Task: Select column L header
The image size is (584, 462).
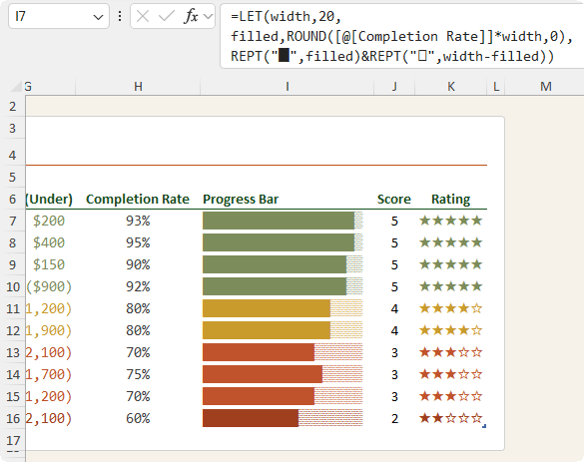Action: point(496,86)
